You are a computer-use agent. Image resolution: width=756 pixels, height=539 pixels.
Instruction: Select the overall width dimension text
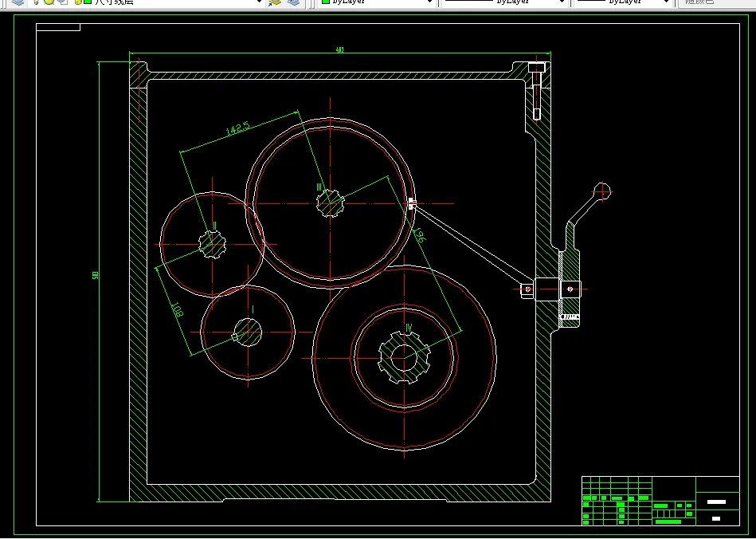click(x=340, y=49)
